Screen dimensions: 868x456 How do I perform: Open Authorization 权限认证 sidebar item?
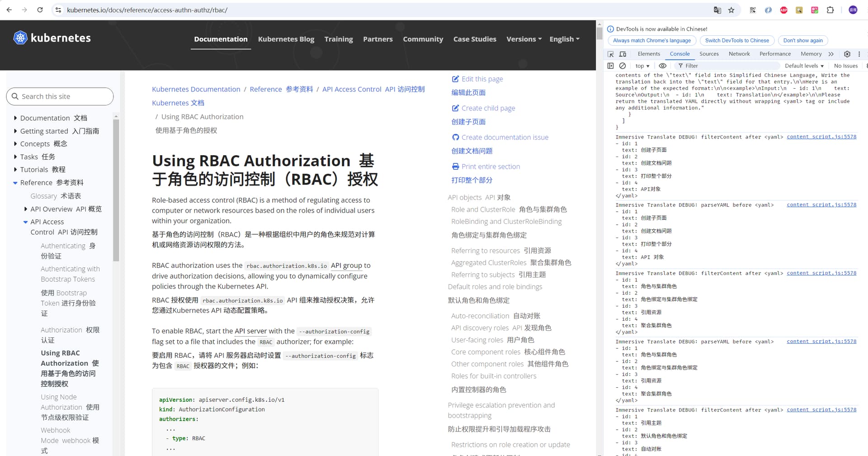pyautogui.click(x=70, y=335)
